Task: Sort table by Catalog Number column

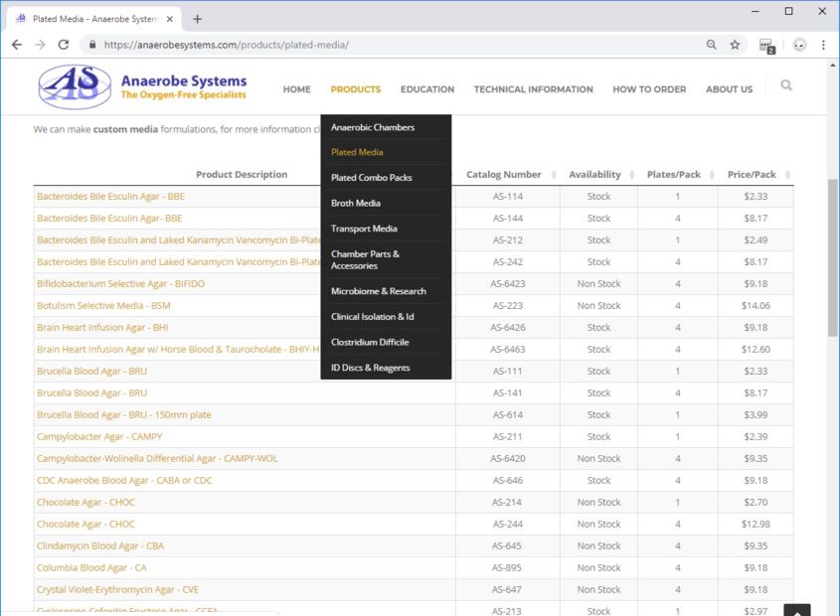Action: pos(504,175)
